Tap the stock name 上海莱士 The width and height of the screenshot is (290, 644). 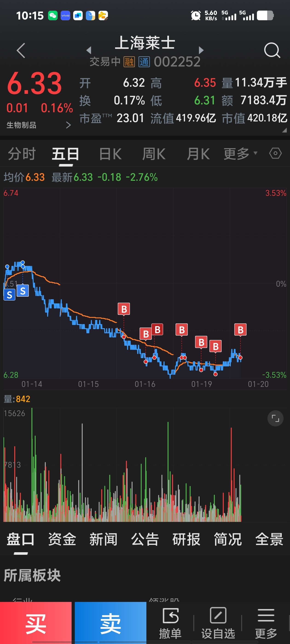point(145,43)
